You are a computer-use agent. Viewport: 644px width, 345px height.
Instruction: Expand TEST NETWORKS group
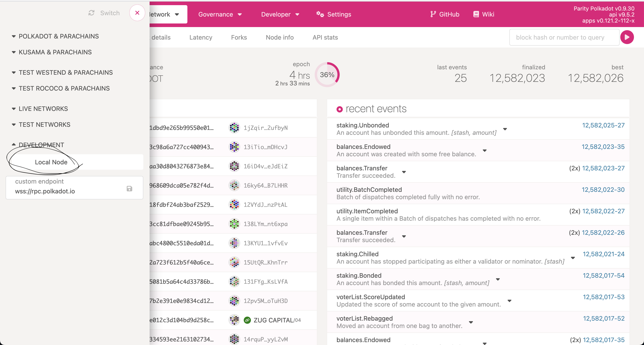[x=41, y=125]
